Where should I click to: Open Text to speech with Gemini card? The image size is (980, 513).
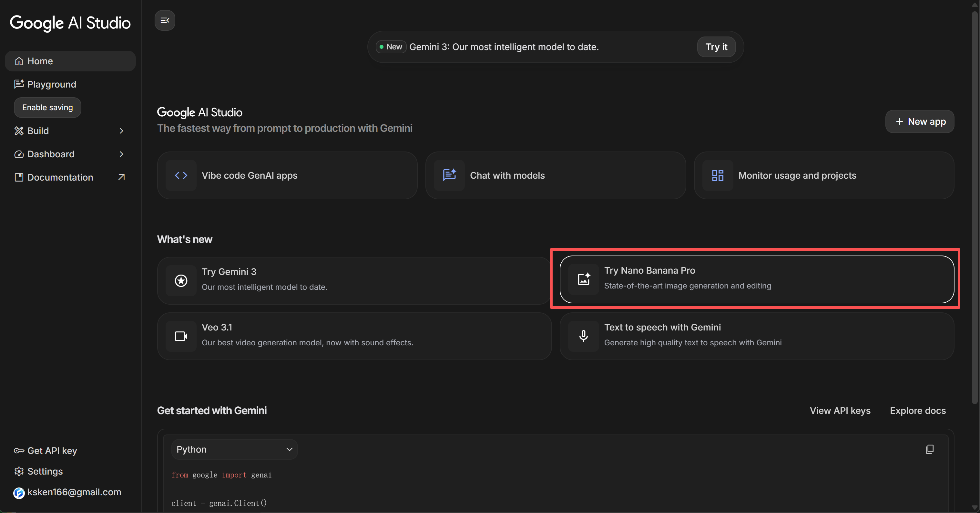[757, 336]
